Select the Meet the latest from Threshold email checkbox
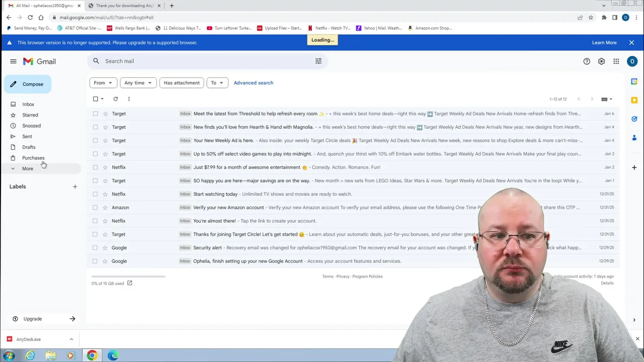The image size is (644, 362). pos(96,114)
